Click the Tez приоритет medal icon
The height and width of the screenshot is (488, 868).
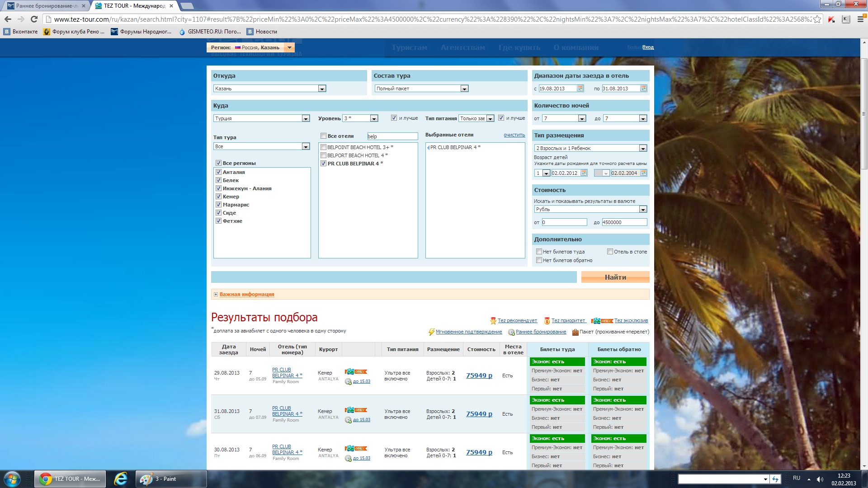tap(547, 321)
